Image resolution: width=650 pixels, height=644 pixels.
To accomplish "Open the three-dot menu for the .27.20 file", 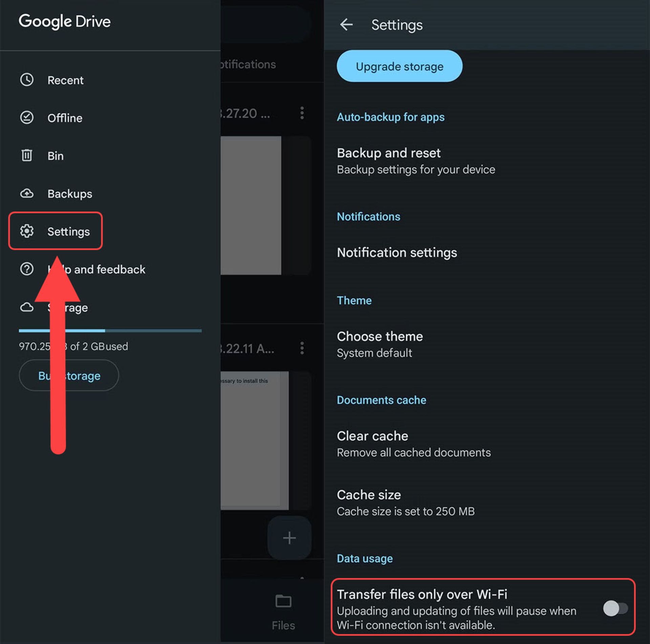I will coord(302,113).
